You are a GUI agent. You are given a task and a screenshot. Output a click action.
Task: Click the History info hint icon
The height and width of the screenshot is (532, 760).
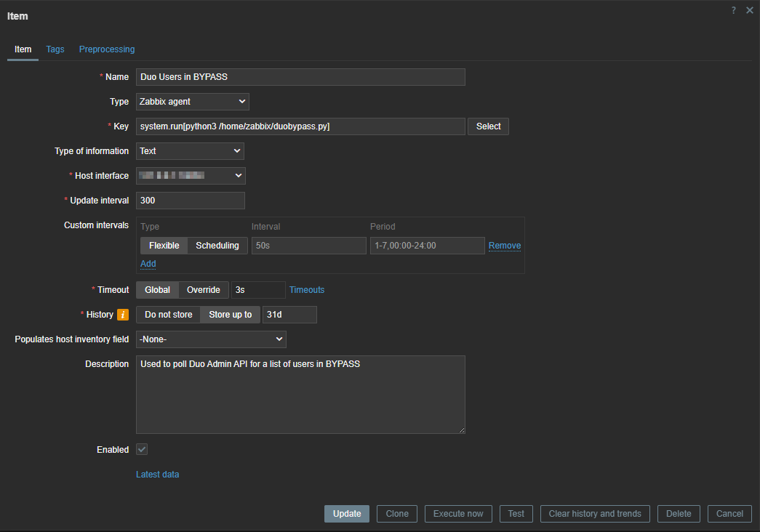123,315
